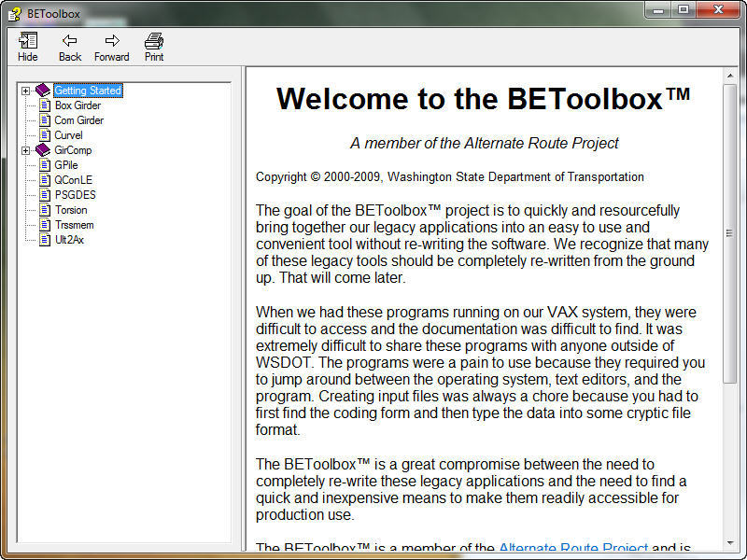Click the page icon beside Trssmem
The width and height of the screenshot is (747, 560).
tap(45, 225)
